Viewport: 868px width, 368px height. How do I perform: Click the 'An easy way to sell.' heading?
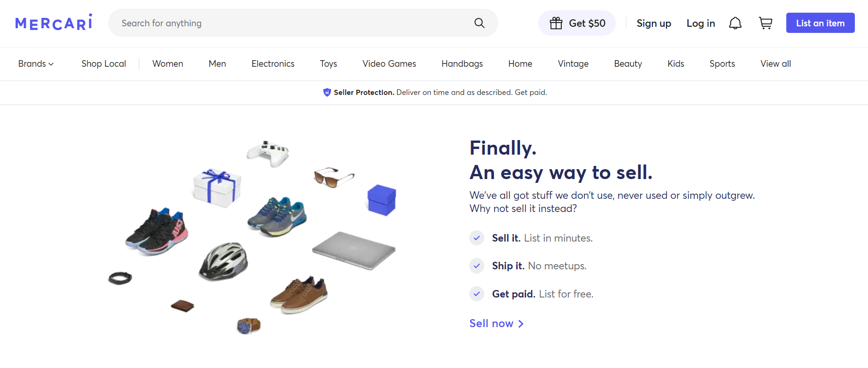[561, 172]
